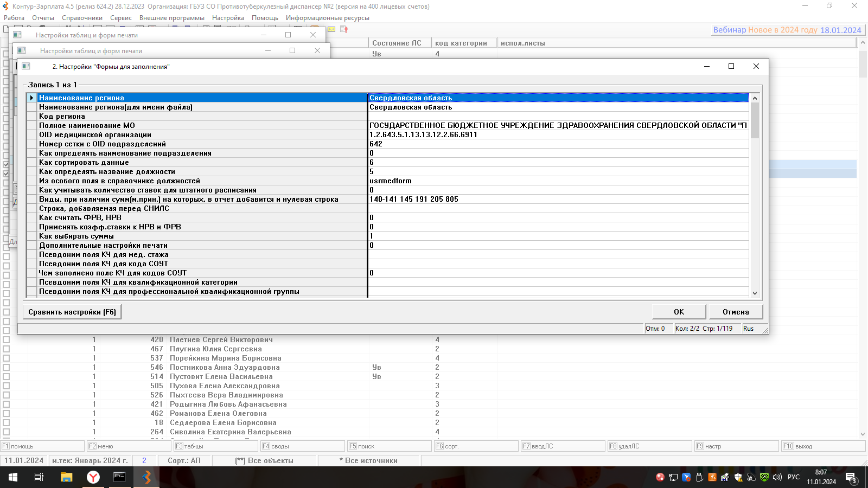This screenshot has width=868, height=488.
Task: Launch Yandex Browser from the taskbar
Action: pos(93,477)
